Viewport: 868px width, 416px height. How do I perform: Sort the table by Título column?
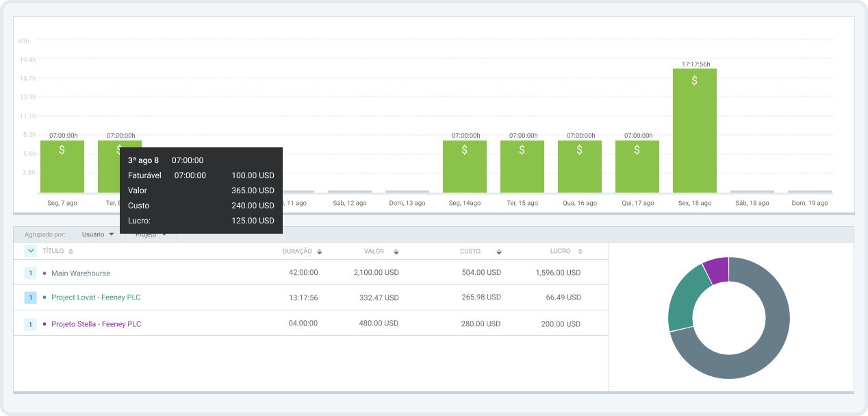(x=71, y=252)
